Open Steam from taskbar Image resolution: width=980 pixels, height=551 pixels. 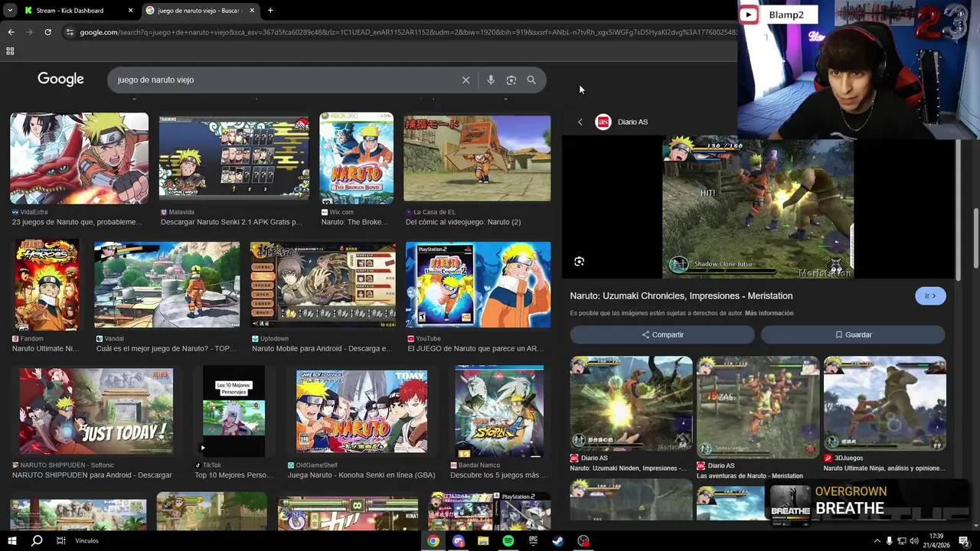[x=558, y=541]
